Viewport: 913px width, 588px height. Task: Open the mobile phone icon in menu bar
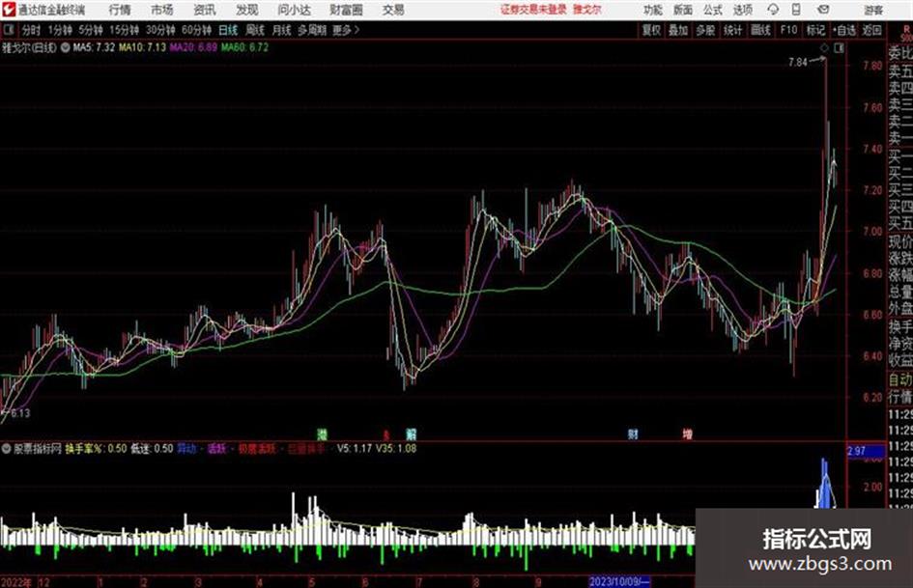[x=796, y=10]
